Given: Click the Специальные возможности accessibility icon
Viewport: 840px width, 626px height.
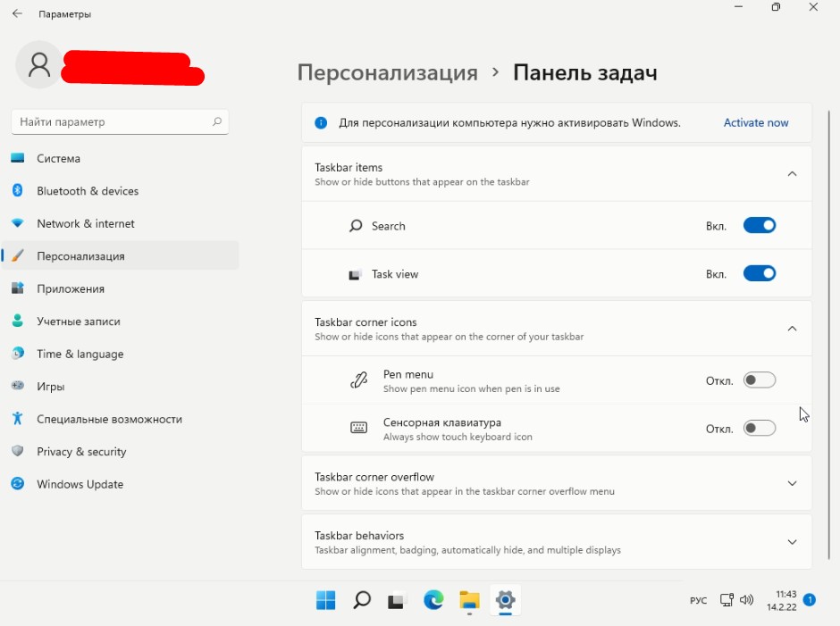Looking at the screenshot, I should [x=18, y=418].
